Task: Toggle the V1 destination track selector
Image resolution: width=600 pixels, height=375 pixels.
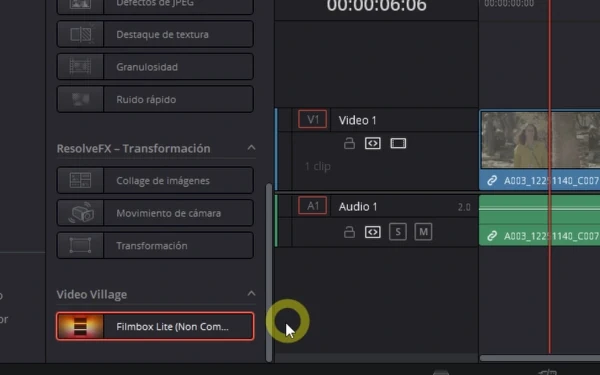Action: (x=313, y=119)
